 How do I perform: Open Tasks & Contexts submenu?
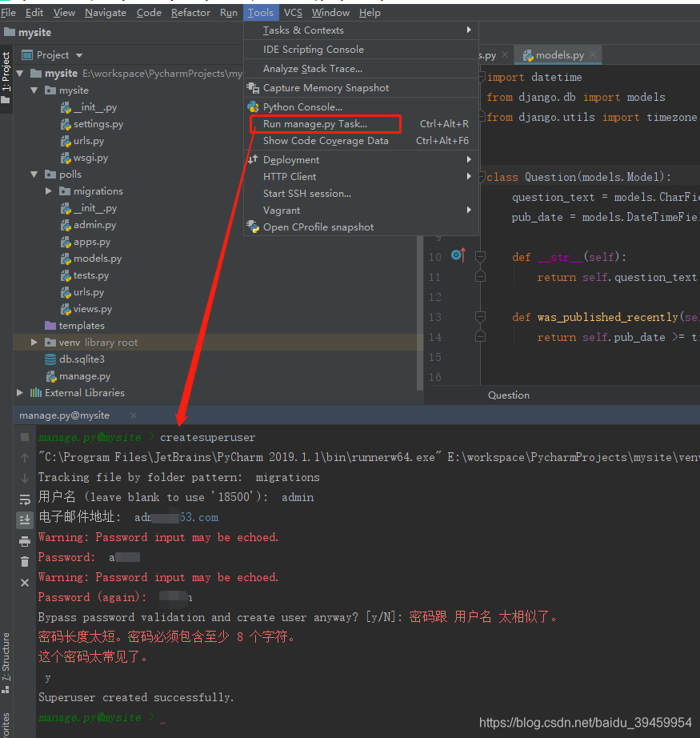pyautogui.click(x=362, y=30)
